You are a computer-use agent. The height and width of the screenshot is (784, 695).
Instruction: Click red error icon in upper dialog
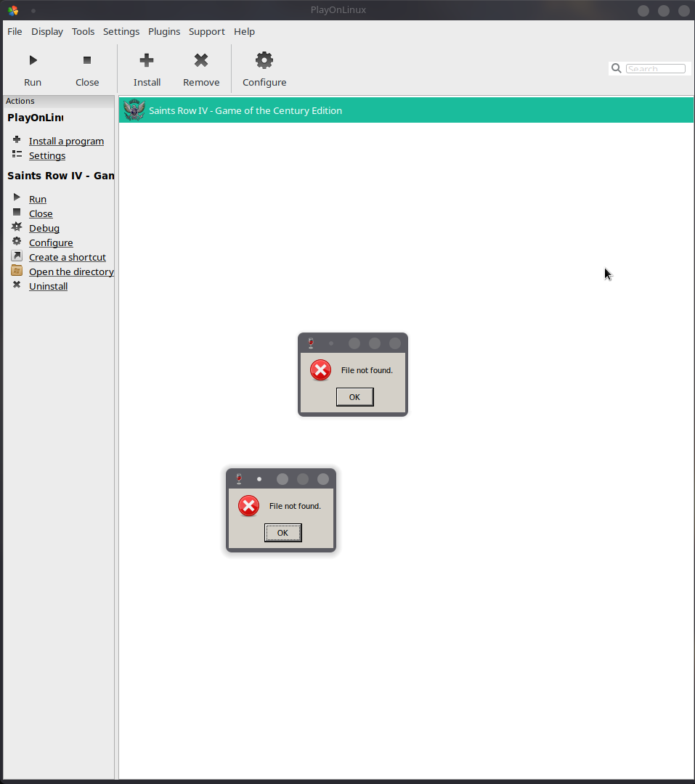pos(320,370)
